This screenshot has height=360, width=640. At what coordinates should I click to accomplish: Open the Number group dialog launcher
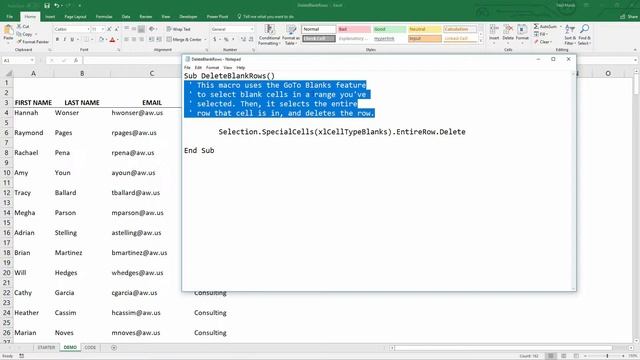(253, 50)
